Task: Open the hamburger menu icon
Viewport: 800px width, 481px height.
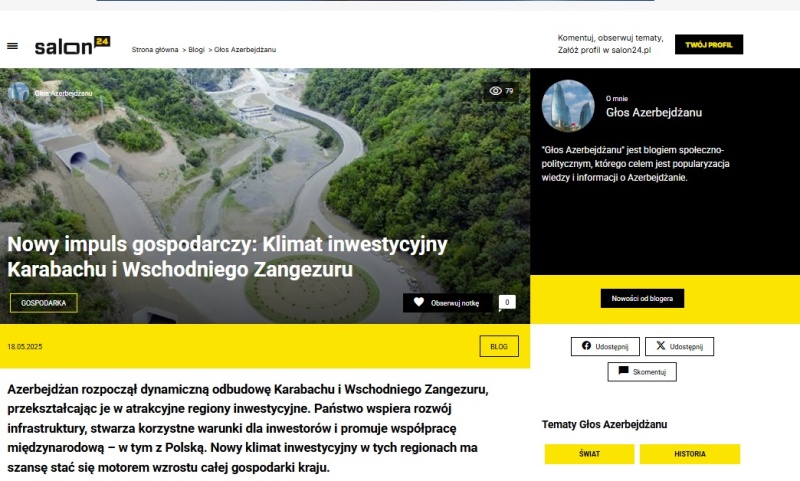Action: pyautogui.click(x=12, y=46)
